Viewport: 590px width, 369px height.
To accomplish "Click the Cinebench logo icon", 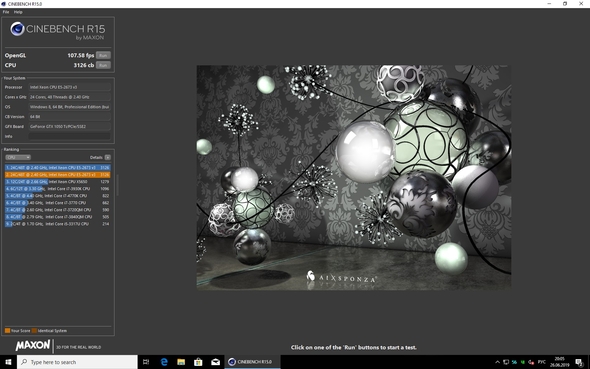I will tap(17, 29).
